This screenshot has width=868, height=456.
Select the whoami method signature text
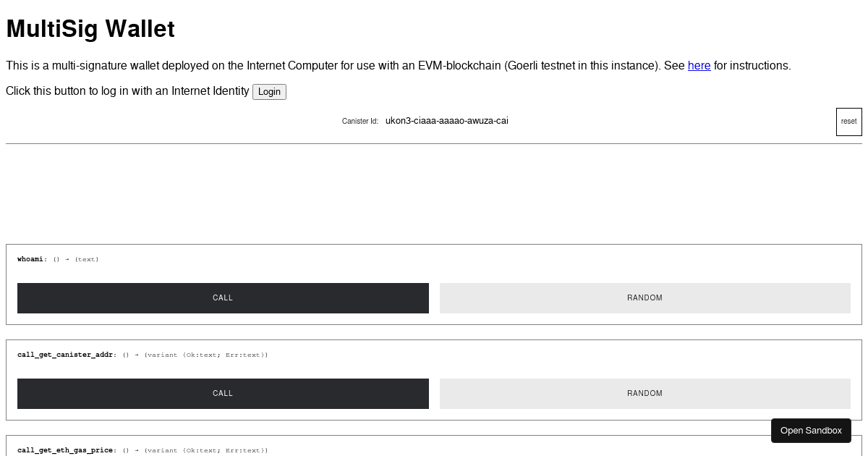point(58,259)
